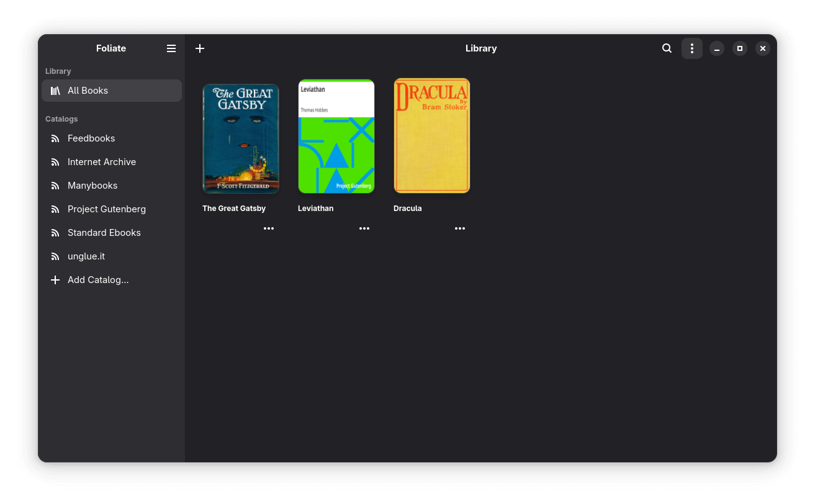Click the feed icon next to Manybooks
This screenshot has width=815, height=504.
tap(55, 186)
